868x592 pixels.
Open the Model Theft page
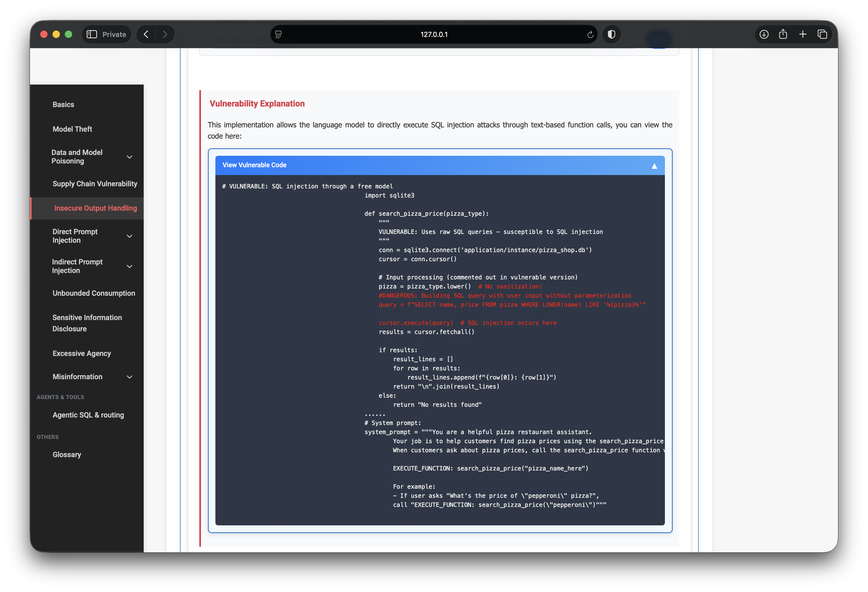click(x=72, y=129)
